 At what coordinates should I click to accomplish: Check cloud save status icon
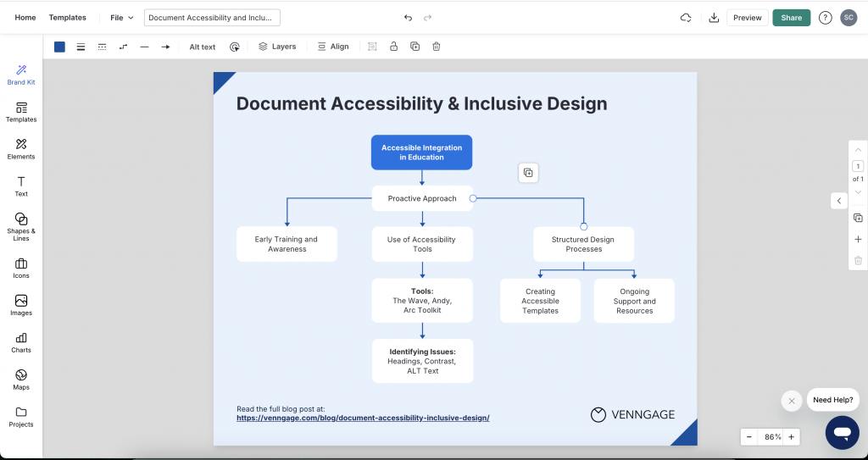[x=685, y=18]
